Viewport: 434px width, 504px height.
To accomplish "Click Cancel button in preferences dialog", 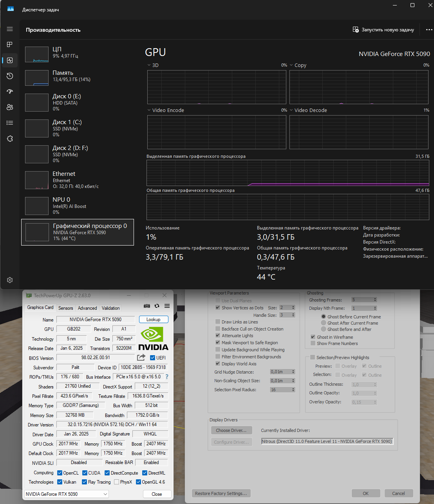I will click(x=399, y=493).
